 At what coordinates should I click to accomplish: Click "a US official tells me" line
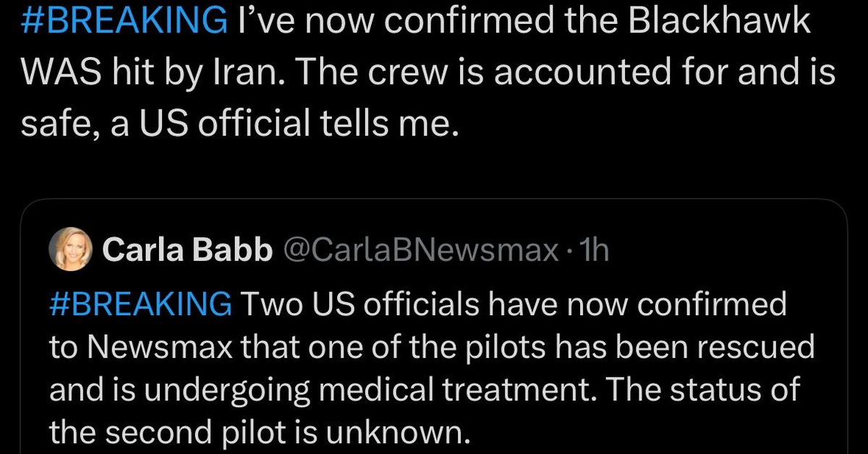click(286, 124)
